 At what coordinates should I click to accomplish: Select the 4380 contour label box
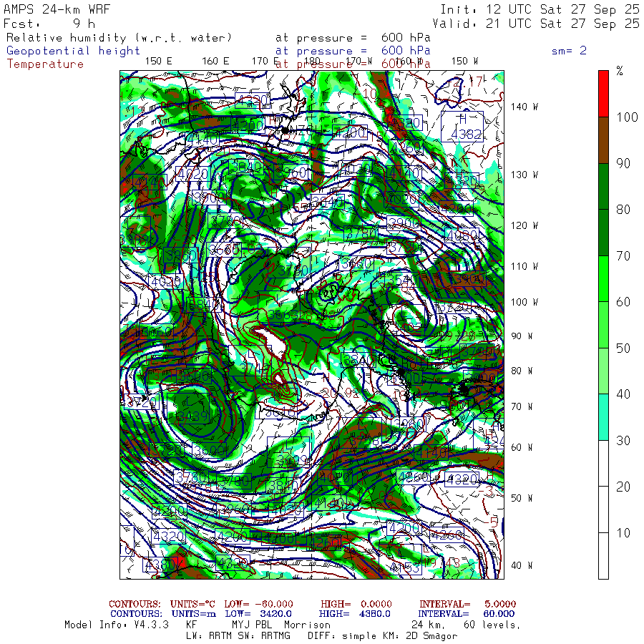click(x=160, y=565)
